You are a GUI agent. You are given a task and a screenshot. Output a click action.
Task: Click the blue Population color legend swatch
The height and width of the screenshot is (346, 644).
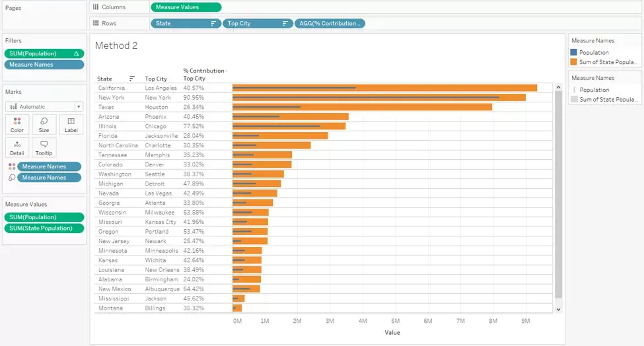[574, 52]
